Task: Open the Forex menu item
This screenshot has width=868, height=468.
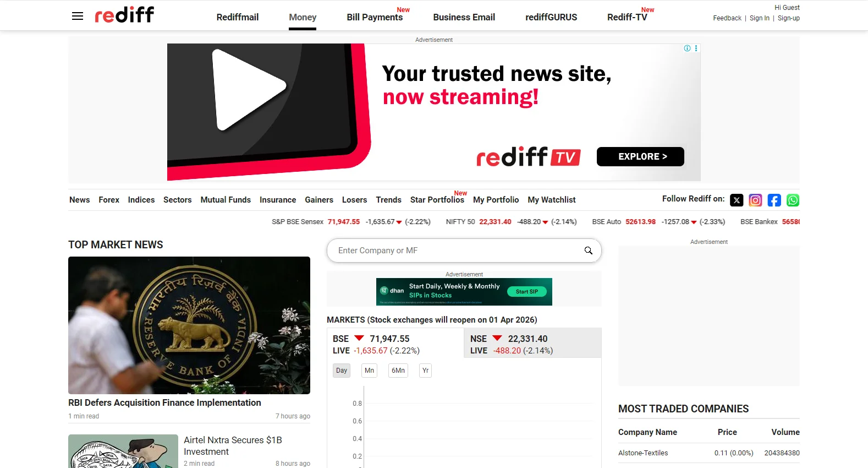Action: coord(109,200)
